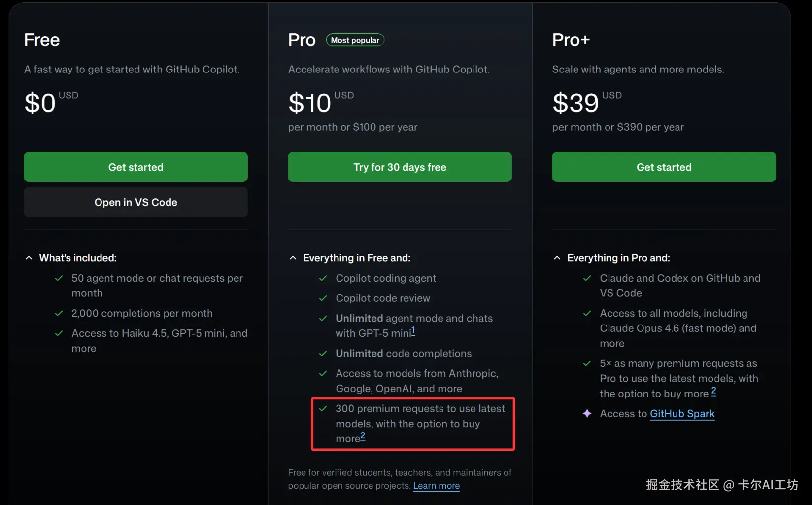Open in VS Code button click
The width and height of the screenshot is (812, 505).
click(135, 202)
